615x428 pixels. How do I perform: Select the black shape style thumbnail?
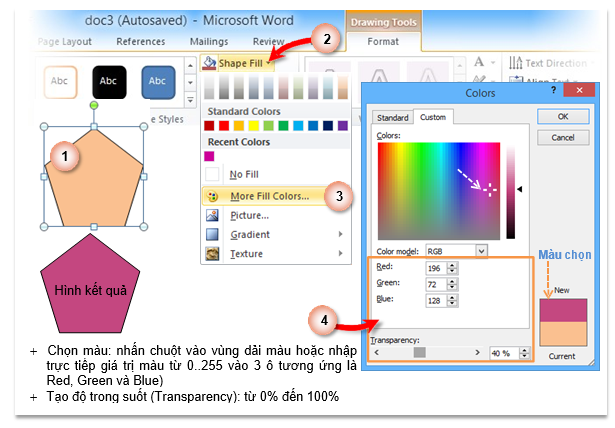pos(110,81)
